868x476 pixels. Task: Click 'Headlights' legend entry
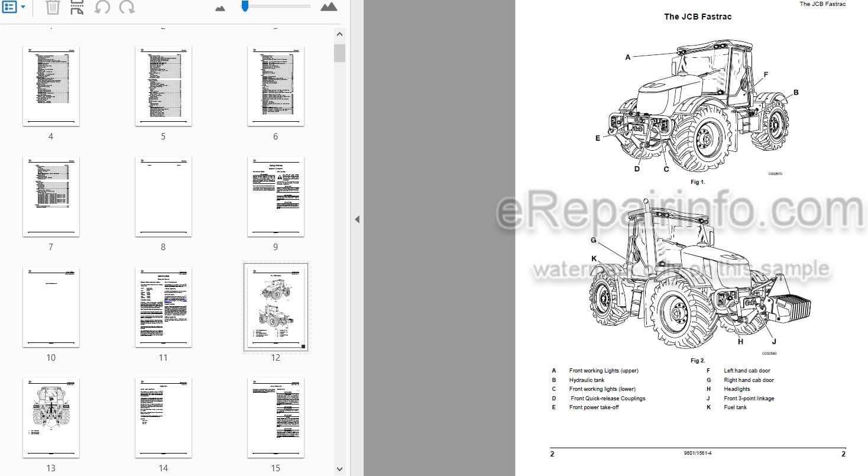pyautogui.click(x=737, y=389)
